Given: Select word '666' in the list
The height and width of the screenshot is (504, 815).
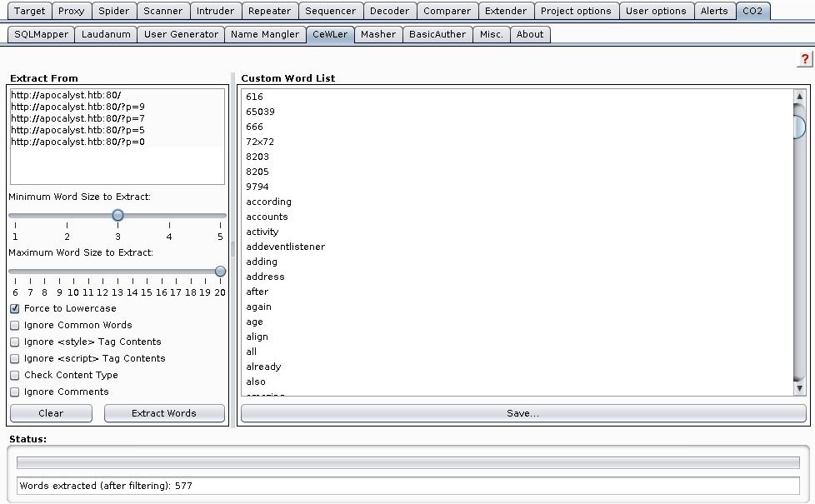Looking at the screenshot, I should coord(255,127).
